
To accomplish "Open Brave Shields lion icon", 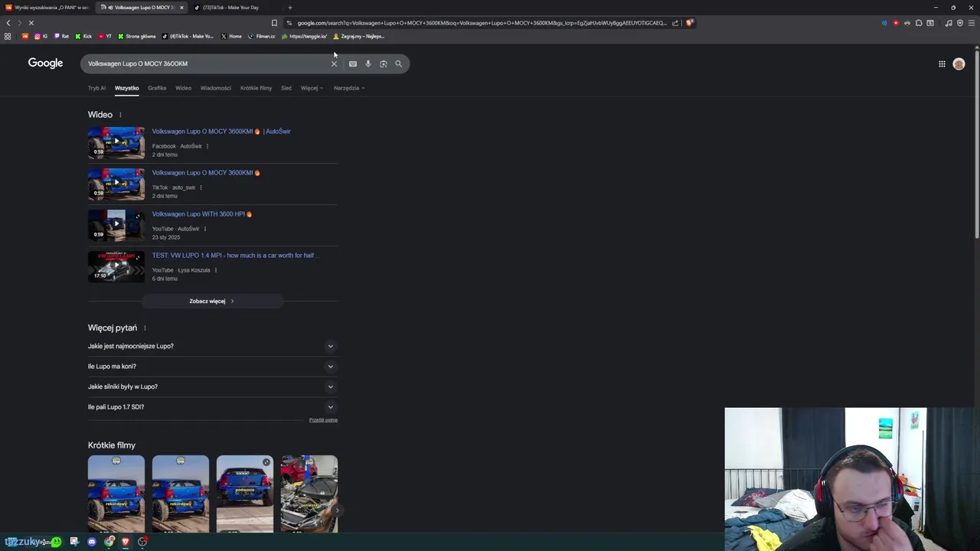I will pos(689,23).
